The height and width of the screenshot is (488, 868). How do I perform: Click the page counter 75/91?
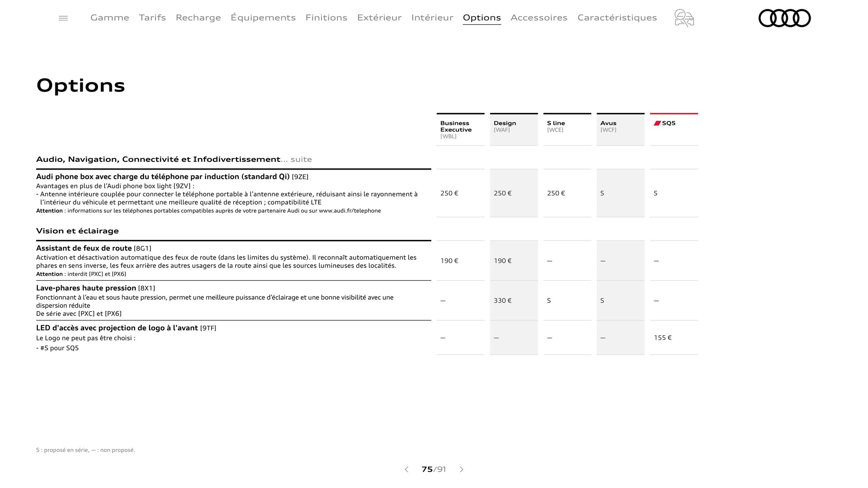(x=434, y=469)
